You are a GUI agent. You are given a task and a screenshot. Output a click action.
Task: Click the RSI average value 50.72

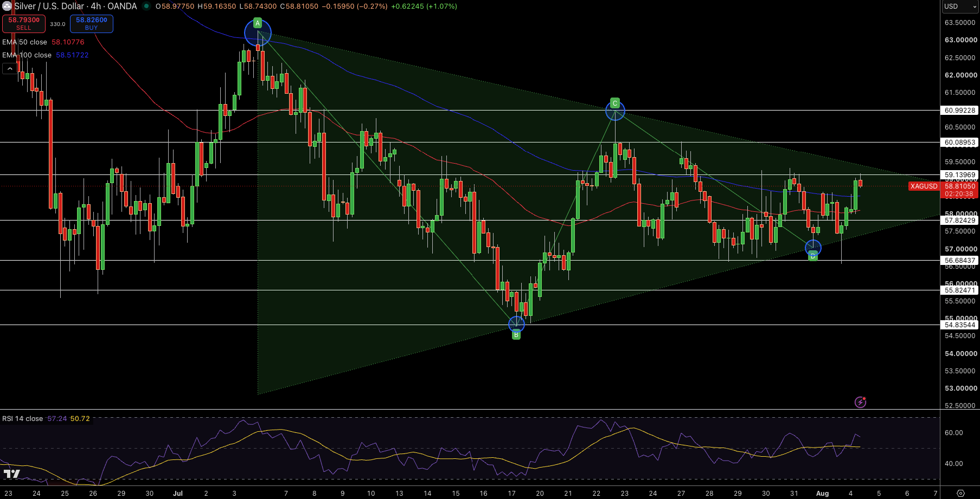coord(80,419)
